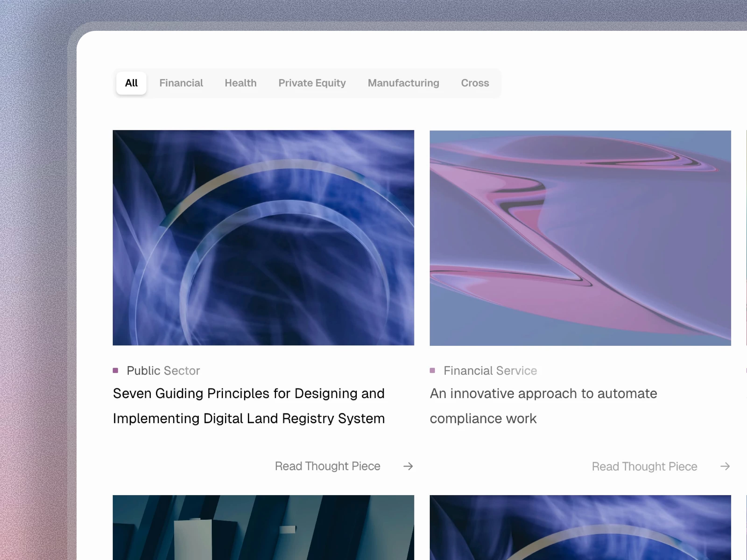The image size is (747, 560).
Task: Switch to the Financial filter tab
Action: pyautogui.click(x=181, y=83)
